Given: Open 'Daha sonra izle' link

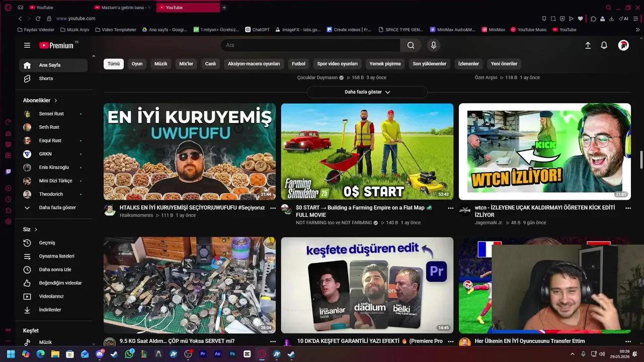Looking at the screenshot, I should [x=53, y=269].
